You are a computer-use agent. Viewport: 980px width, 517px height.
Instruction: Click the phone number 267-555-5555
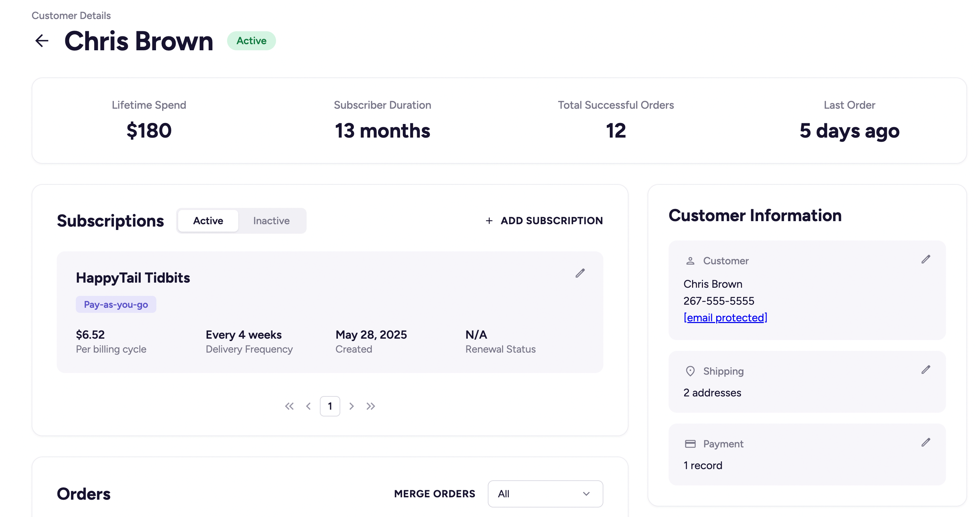[x=719, y=301]
